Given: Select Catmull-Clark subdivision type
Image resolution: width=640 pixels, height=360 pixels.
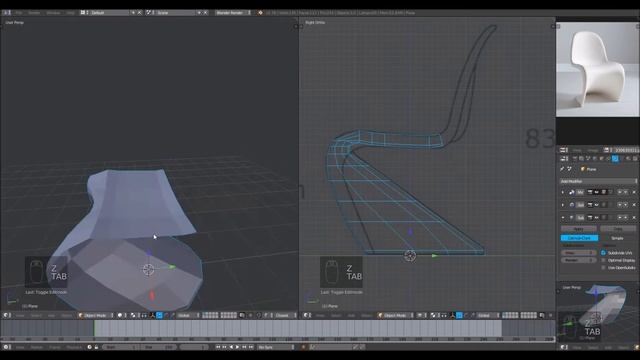Looking at the screenshot, I should tap(580, 238).
